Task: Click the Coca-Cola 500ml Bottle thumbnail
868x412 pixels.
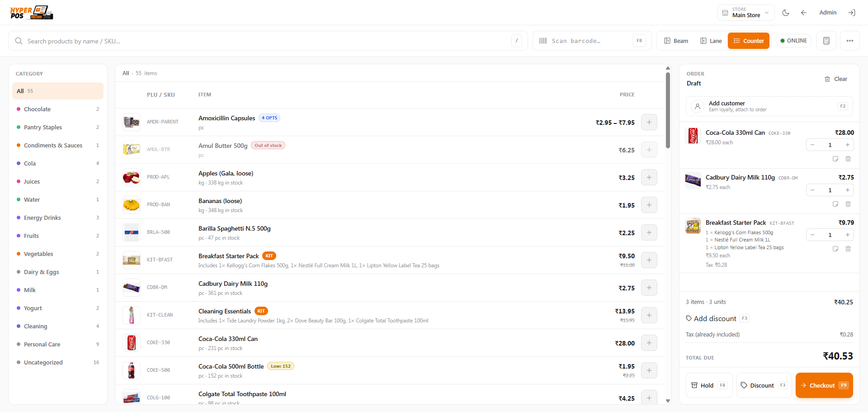Action: tap(132, 370)
